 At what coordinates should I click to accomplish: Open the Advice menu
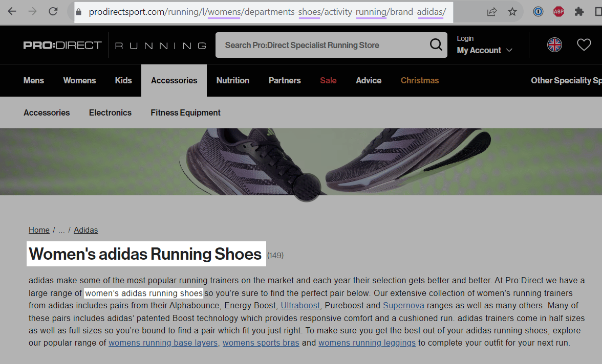click(369, 81)
